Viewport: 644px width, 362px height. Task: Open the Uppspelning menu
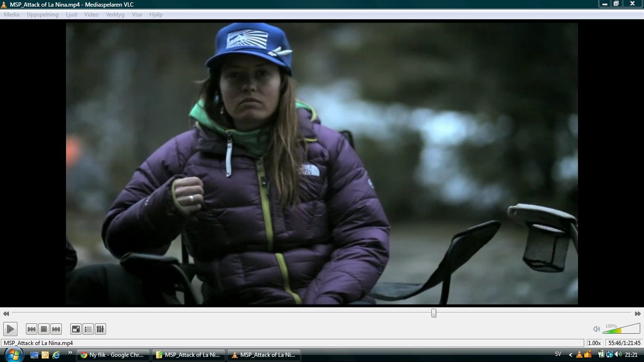click(42, 15)
